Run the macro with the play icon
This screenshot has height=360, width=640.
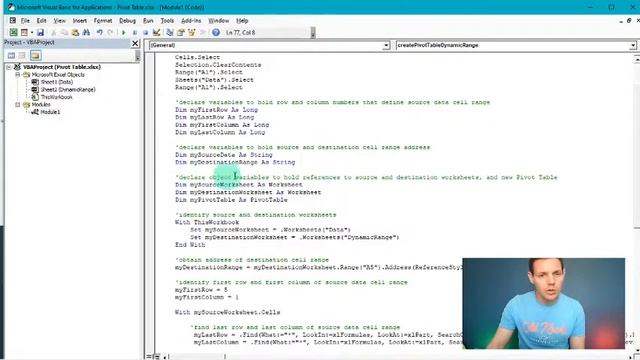[x=123, y=32]
